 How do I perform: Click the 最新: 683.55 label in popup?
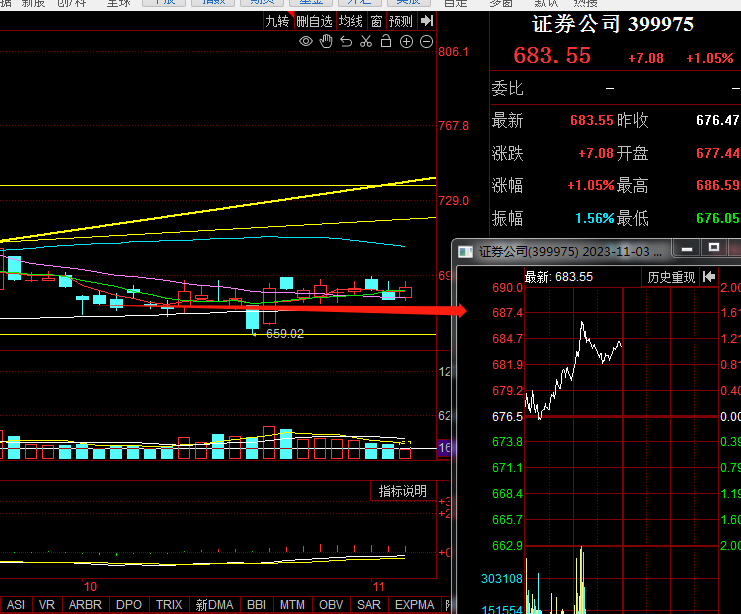[559, 277]
